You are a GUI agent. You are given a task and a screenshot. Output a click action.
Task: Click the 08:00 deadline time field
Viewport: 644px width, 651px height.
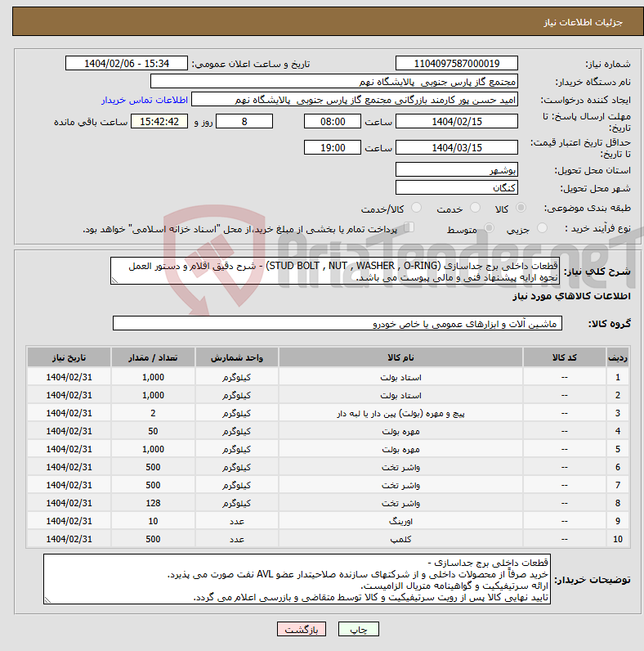click(x=333, y=121)
